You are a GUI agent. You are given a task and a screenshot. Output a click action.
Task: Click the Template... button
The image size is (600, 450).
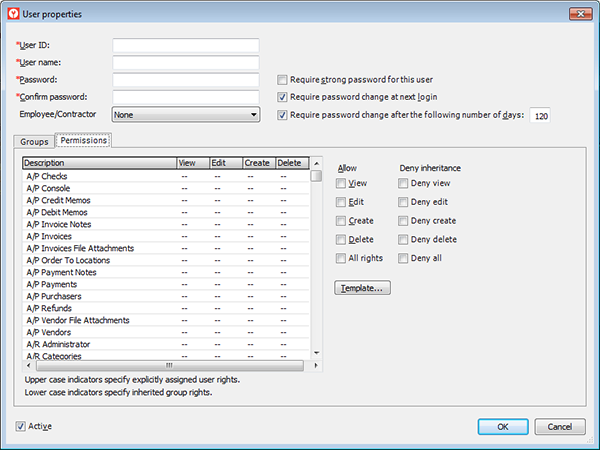[364, 288]
